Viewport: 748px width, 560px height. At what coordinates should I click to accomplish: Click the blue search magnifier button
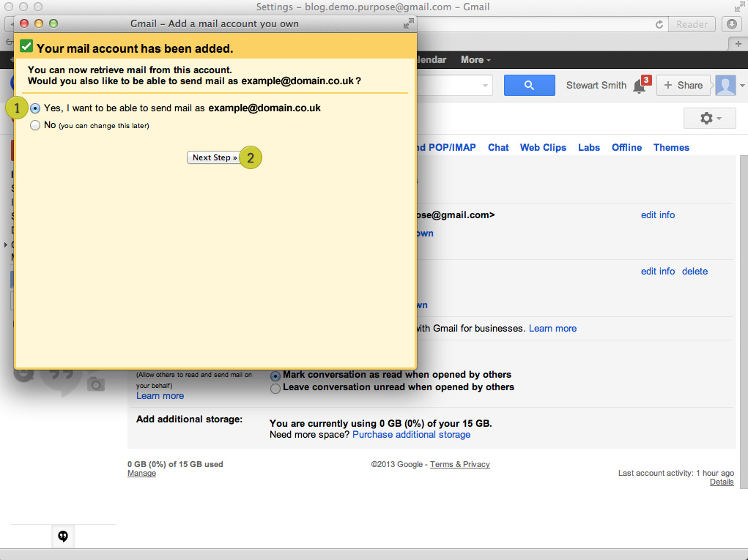pos(529,86)
